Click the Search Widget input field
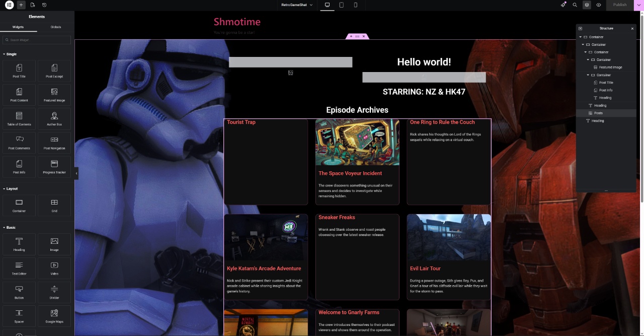This screenshot has height=336, width=644. [x=37, y=40]
